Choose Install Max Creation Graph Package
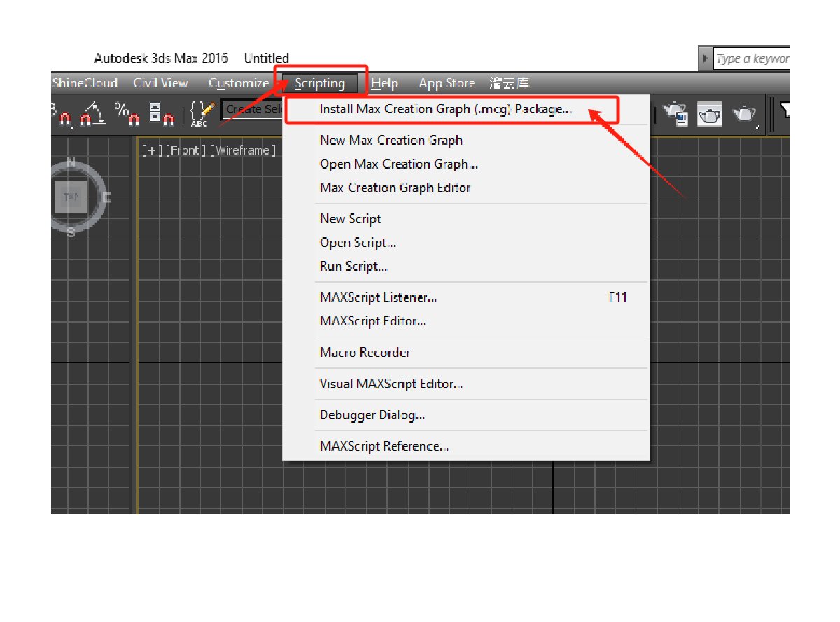 [445, 109]
